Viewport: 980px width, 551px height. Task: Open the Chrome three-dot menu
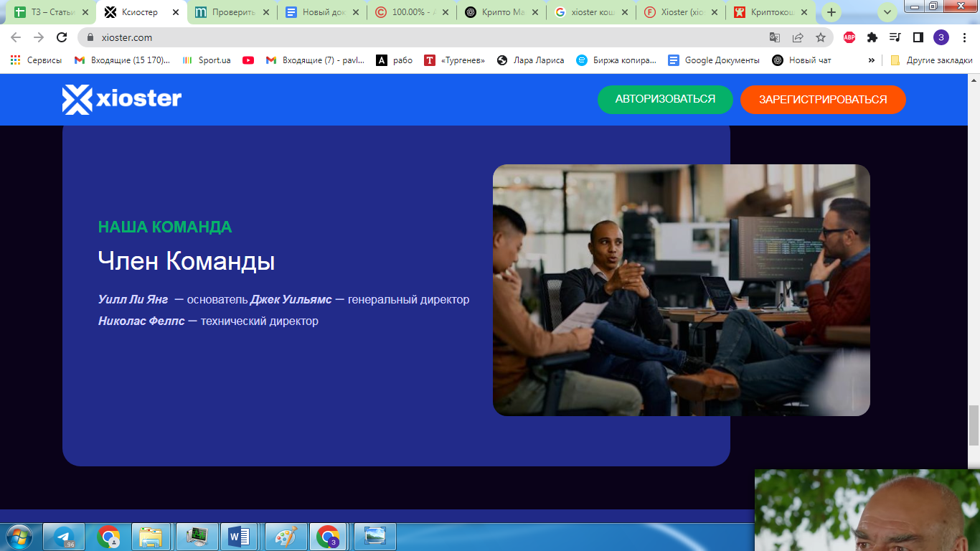(963, 37)
